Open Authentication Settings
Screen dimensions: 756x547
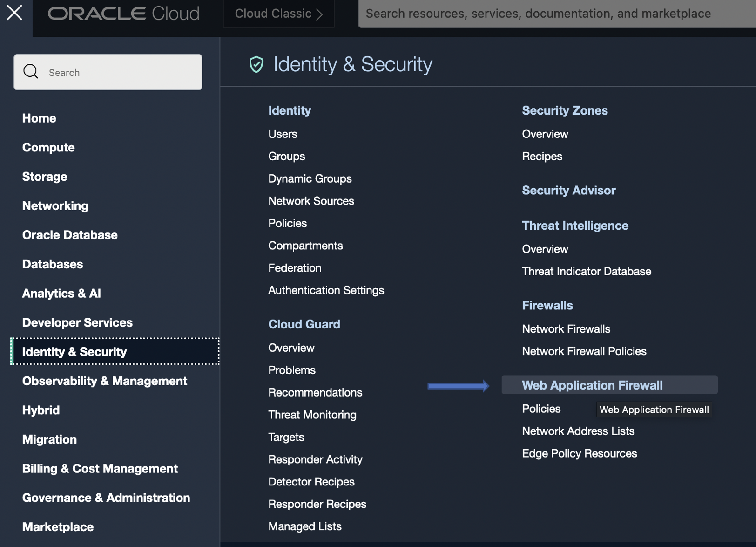[x=326, y=290]
